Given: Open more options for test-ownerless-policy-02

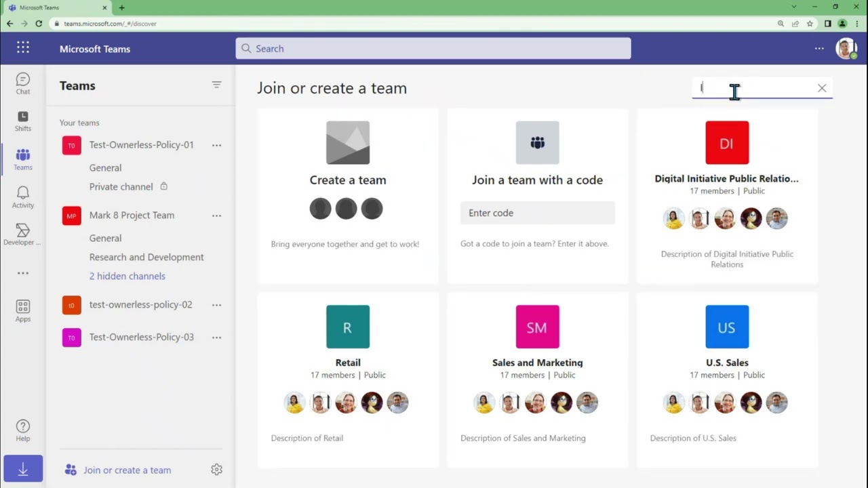Looking at the screenshot, I should pos(216,305).
